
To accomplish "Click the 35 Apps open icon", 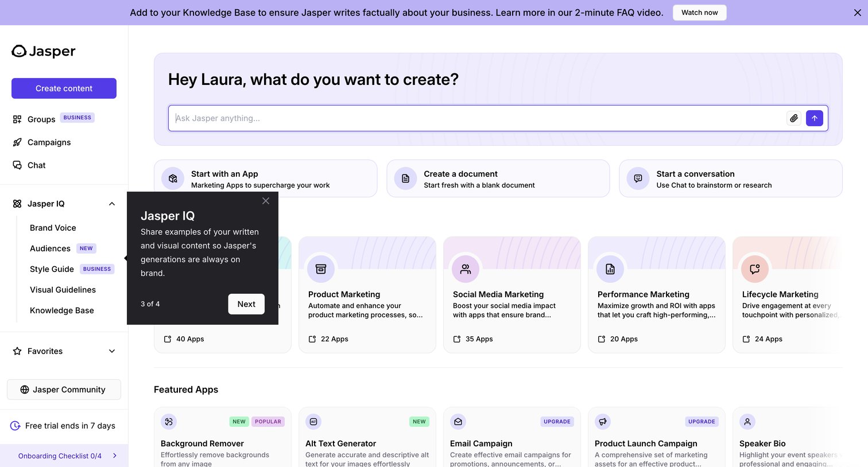I will pos(457,339).
